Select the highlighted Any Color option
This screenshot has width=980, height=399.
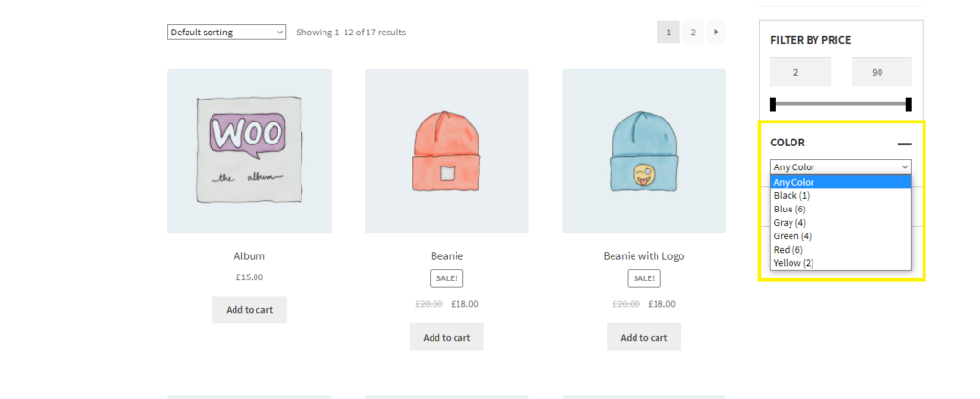(x=794, y=182)
